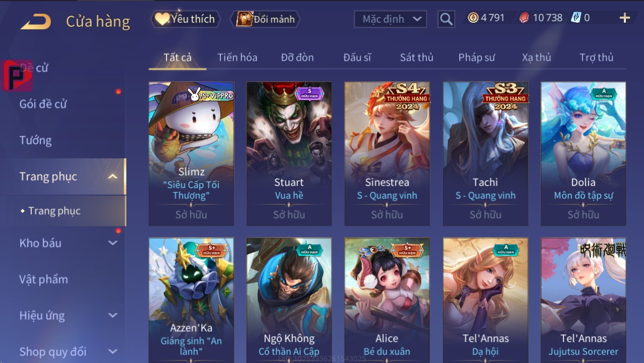This screenshot has height=363, width=644.
Task: Expand the Kho báu sidebar section
Action: click(x=112, y=243)
